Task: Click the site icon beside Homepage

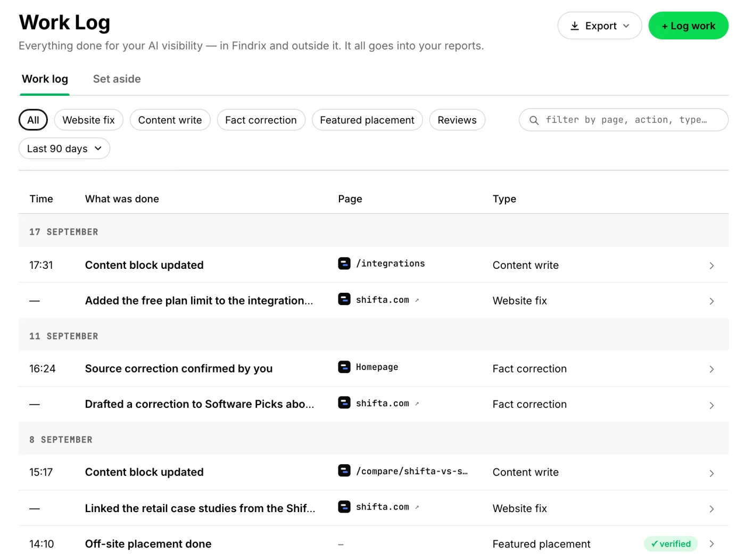Action: pos(344,367)
